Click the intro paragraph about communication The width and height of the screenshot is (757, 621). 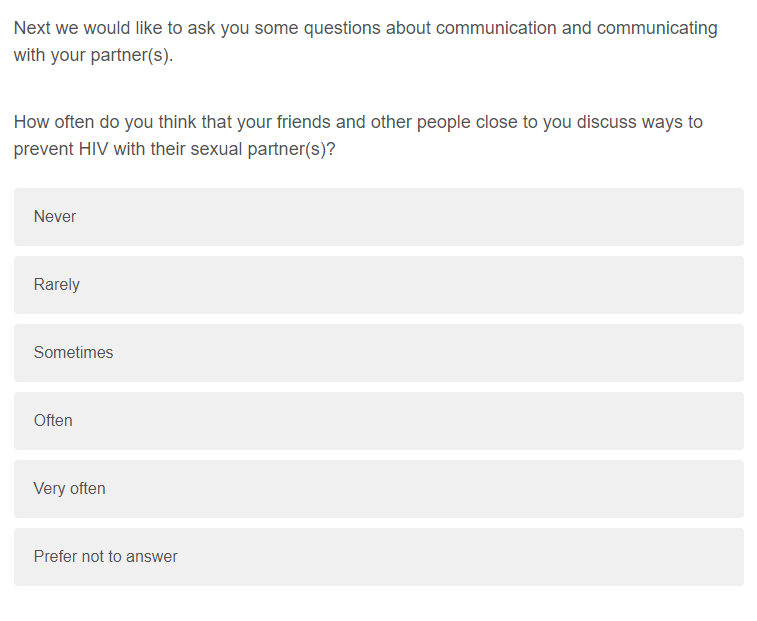(365, 41)
